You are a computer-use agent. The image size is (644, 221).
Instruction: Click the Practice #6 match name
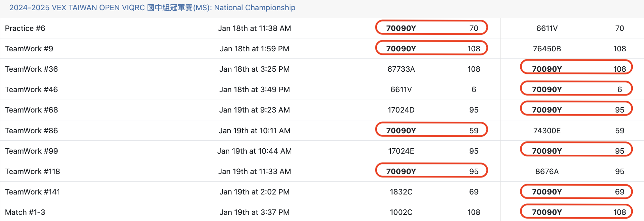click(x=25, y=28)
